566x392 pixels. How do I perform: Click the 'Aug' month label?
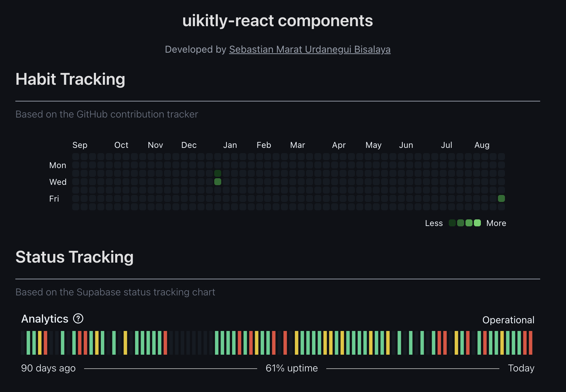click(x=482, y=145)
